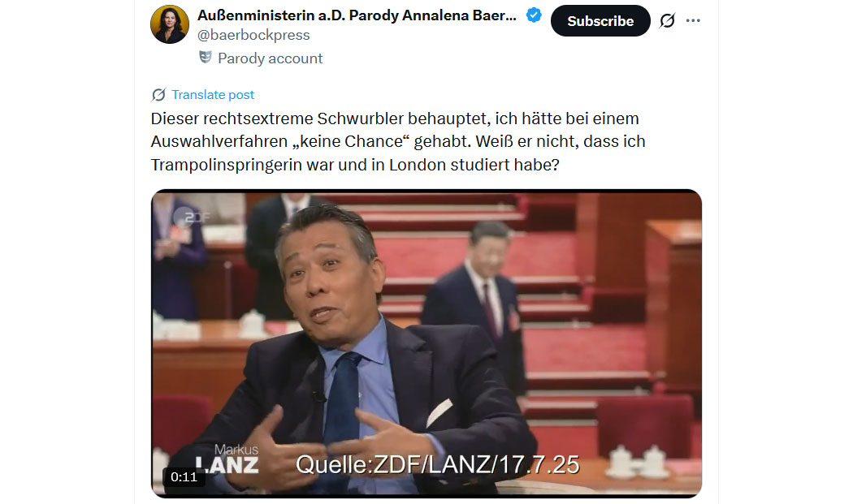Click the Quelle:ZDF/LANZ/17.7.25 caption

[437, 465]
